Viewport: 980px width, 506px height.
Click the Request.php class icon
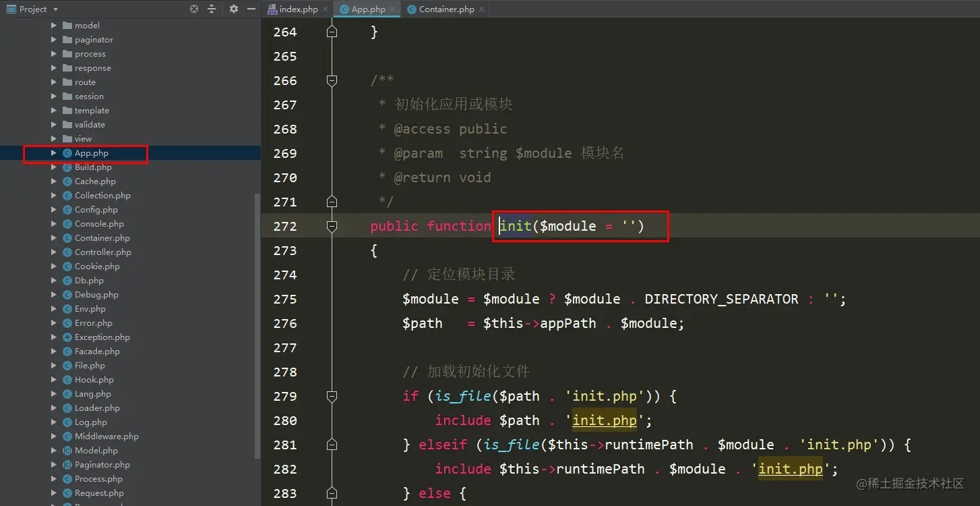[x=67, y=493]
